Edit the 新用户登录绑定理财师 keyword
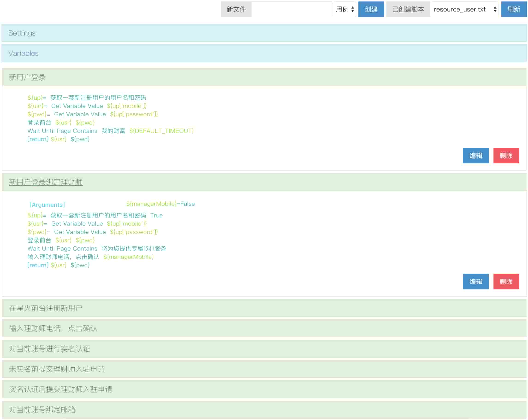The width and height of the screenshot is (528, 420). pyautogui.click(x=475, y=281)
